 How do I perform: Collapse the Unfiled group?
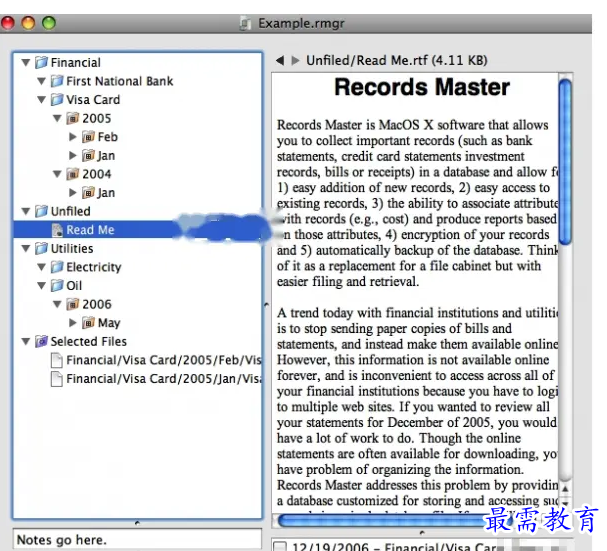coord(26,211)
